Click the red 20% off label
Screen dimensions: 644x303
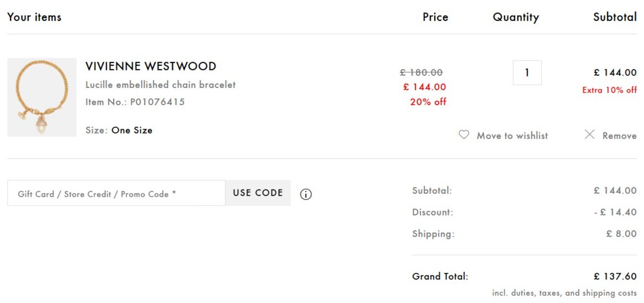pyautogui.click(x=428, y=102)
